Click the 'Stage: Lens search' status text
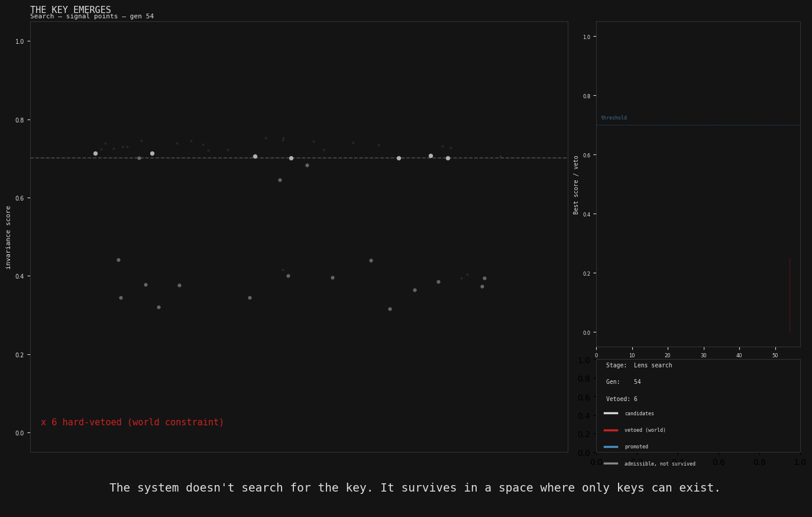Image resolution: width=812 pixels, height=517 pixels. [639, 366]
